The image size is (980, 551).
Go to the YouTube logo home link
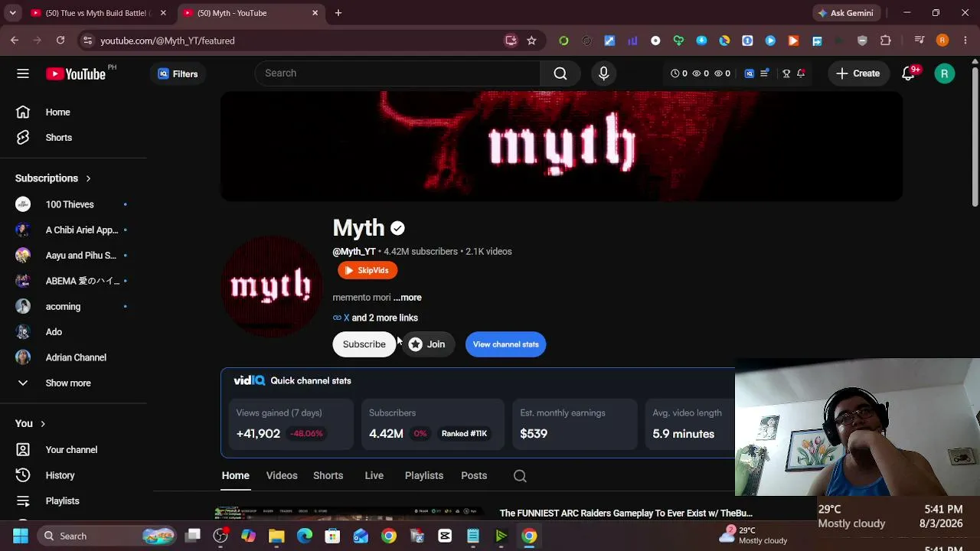(x=76, y=73)
